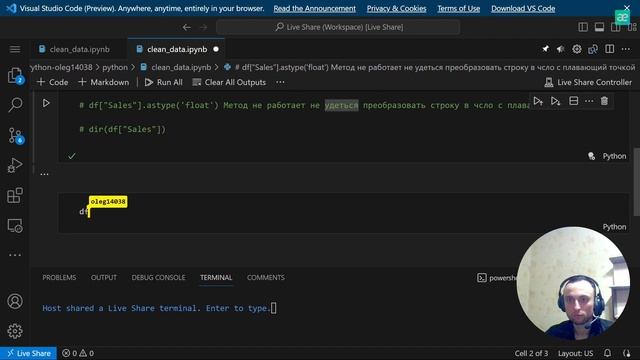
Task: Toggle the secondary sidebar layout
Action: [x=616, y=27]
